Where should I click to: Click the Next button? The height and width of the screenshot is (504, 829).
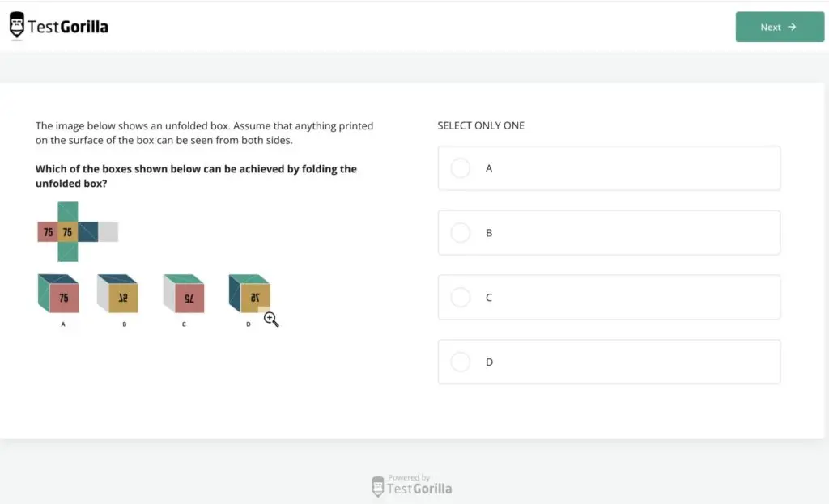click(780, 27)
